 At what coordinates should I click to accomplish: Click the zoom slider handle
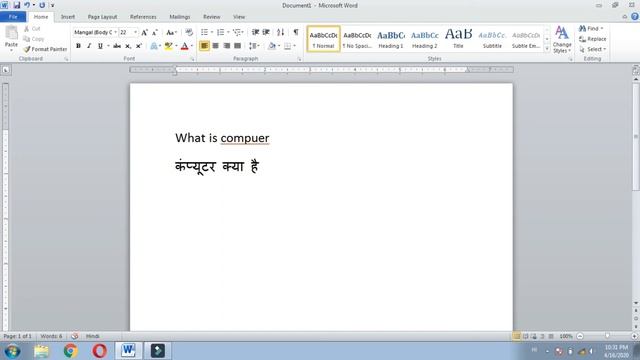tap(607, 336)
